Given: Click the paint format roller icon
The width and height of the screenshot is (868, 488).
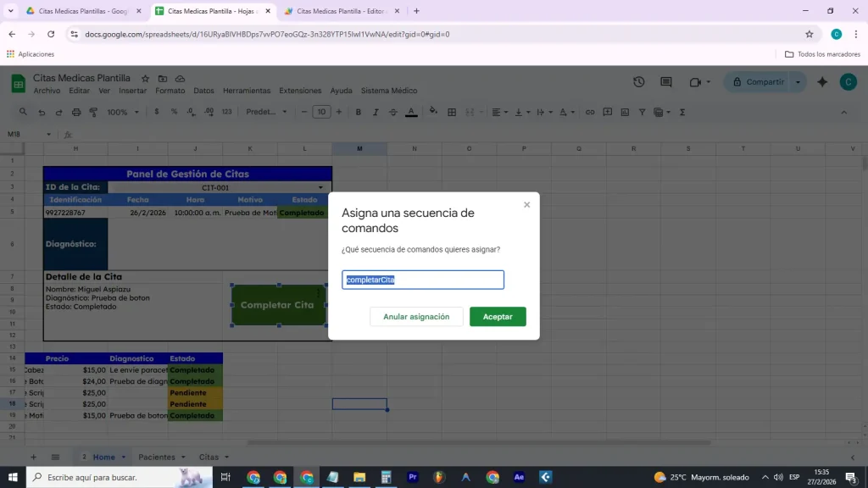Looking at the screenshot, I should (93, 112).
